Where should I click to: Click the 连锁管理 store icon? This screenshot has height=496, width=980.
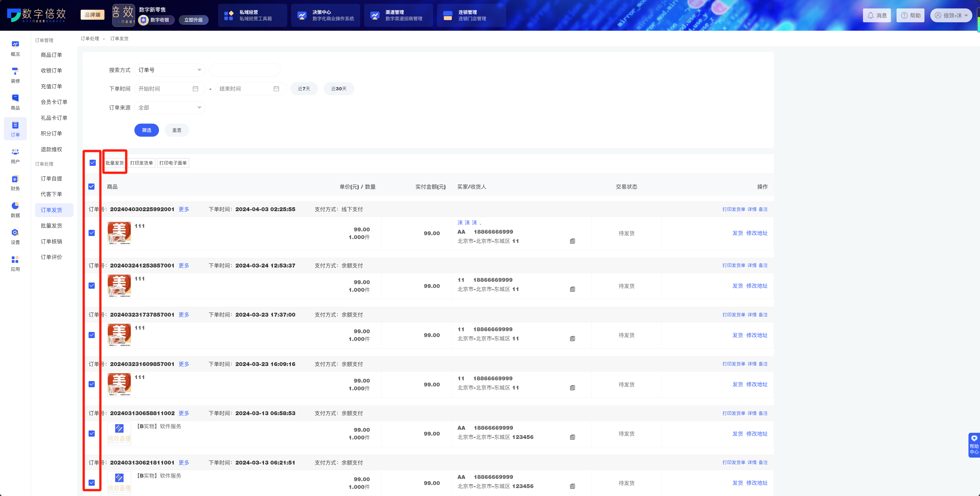448,16
